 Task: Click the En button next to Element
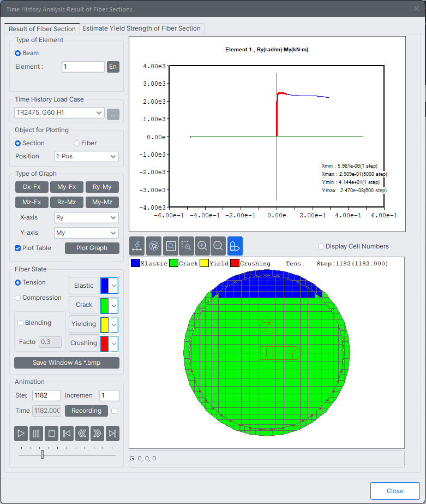[113, 67]
